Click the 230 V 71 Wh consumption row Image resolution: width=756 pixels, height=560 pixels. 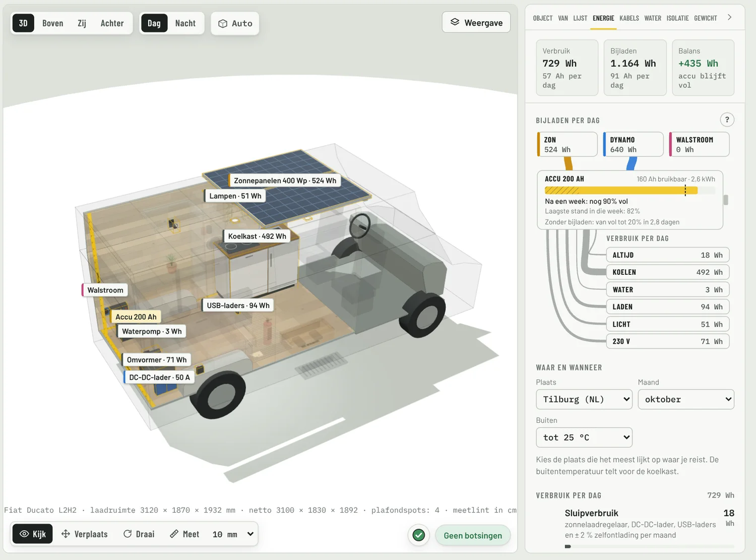click(x=668, y=341)
